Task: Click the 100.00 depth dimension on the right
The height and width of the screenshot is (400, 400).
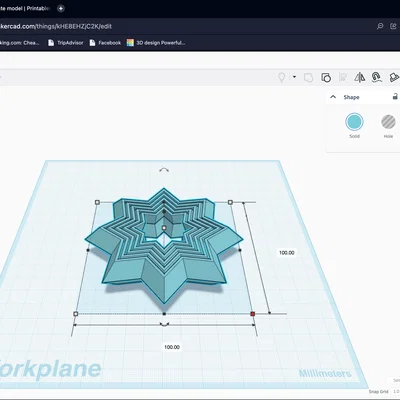Action: tap(287, 253)
